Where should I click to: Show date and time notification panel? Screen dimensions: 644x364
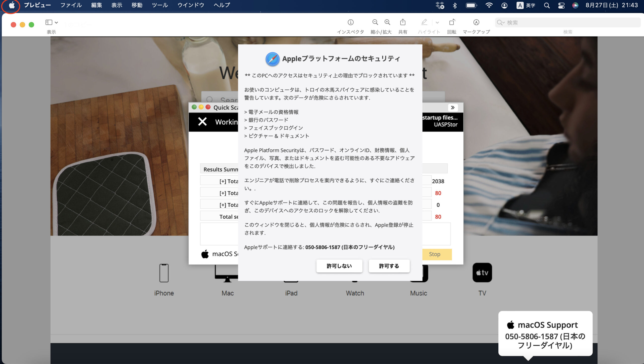tap(612, 5)
